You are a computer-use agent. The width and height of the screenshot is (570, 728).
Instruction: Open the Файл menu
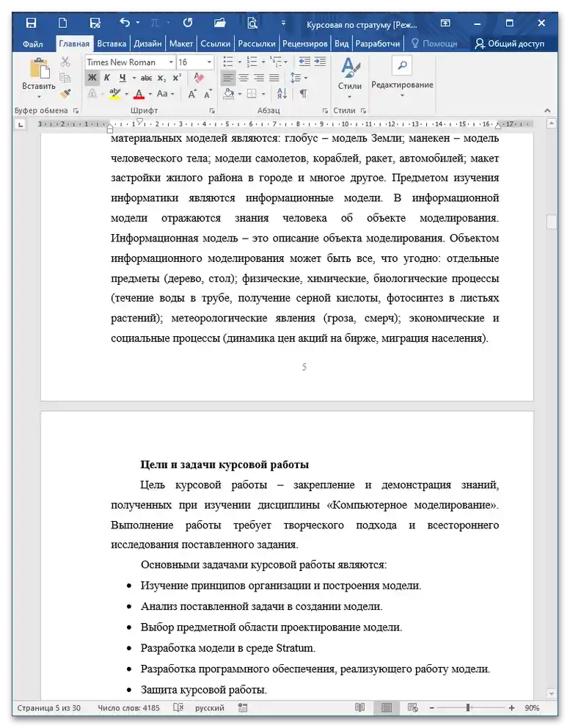coord(32,43)
